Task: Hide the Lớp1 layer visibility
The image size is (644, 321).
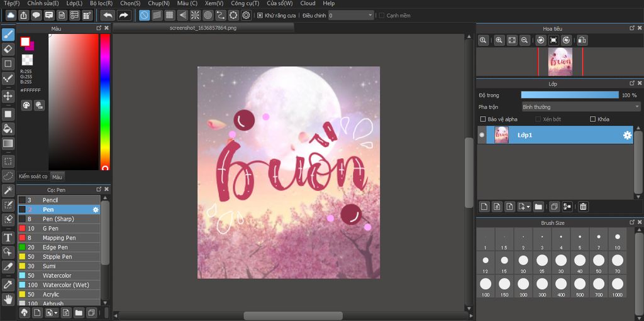Action: click(x=482, y=135)
